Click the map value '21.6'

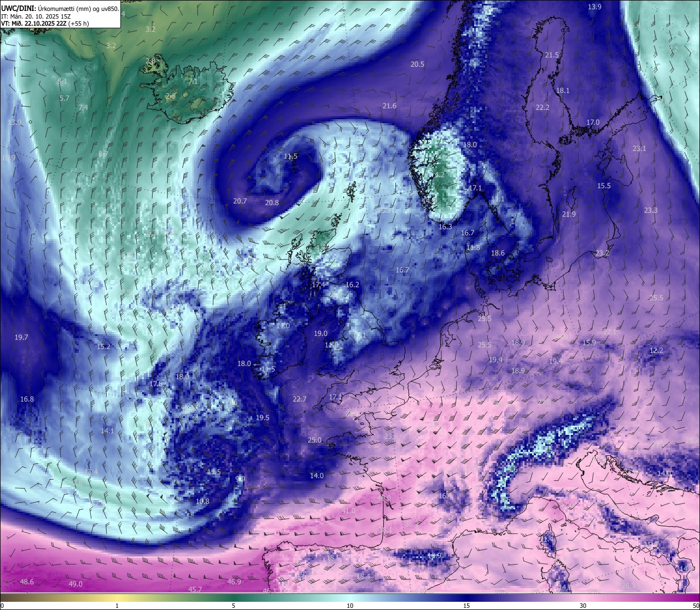coord(389,106)
